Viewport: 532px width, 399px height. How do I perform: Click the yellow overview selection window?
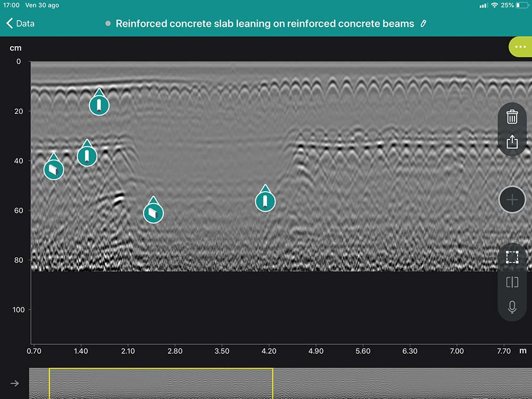coord(161,384)
